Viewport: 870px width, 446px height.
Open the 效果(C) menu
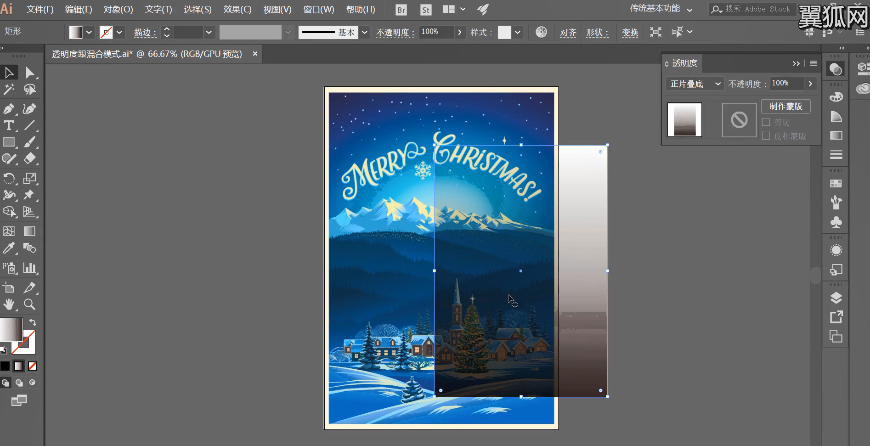pyautogui.click(x=237, y=10)
